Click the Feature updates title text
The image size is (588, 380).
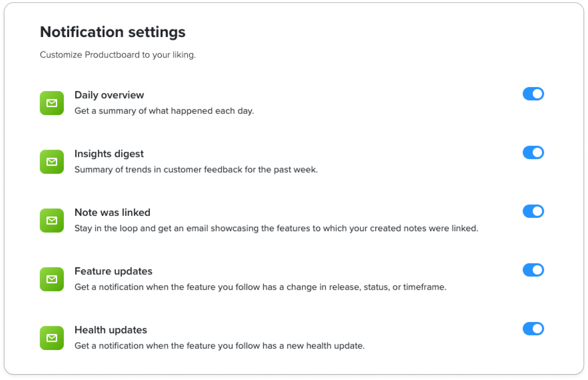(113, 271)
